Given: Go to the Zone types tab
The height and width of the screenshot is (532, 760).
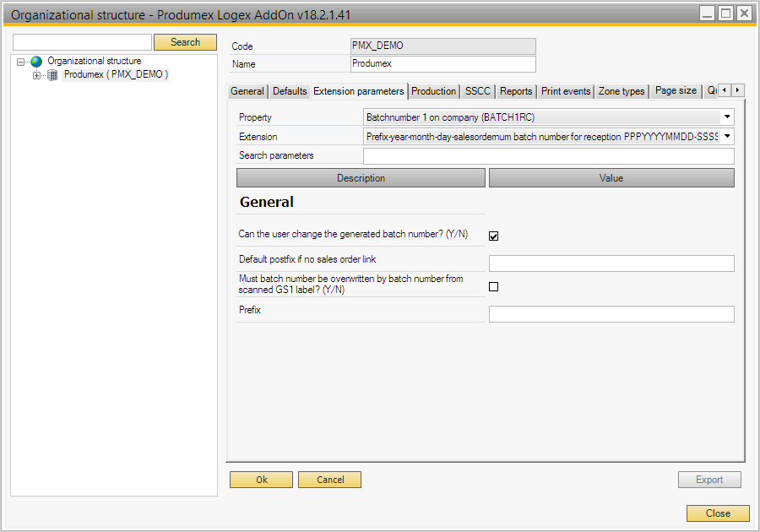Looking at the screenshot, I should pyautogui.click(x=621, y=91).
